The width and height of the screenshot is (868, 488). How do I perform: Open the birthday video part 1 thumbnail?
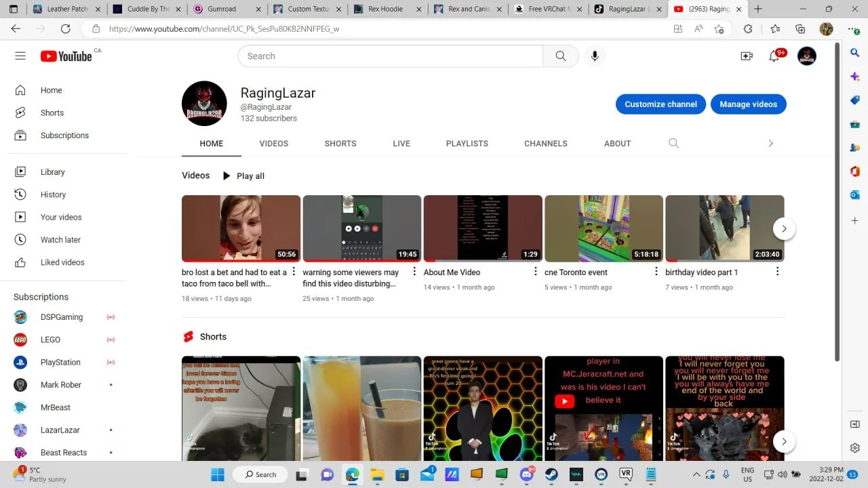point(724,228)
